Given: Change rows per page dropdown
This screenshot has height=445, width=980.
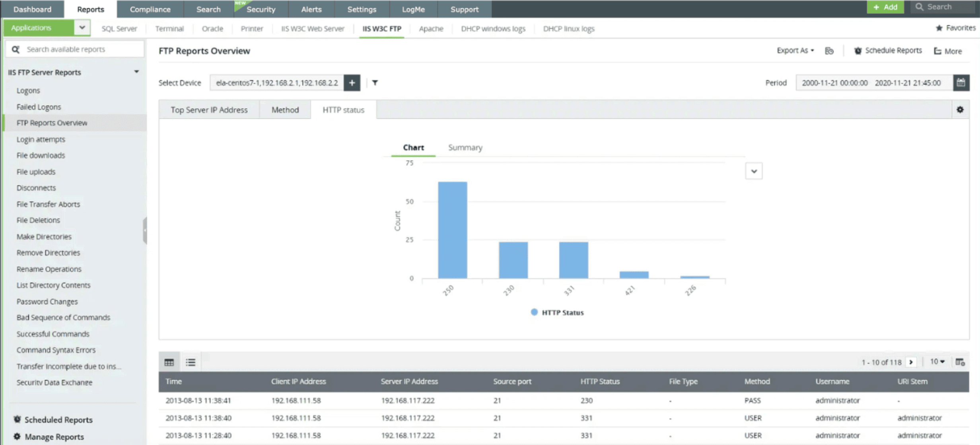Looking at the screenshot, I should pos(937,362).
